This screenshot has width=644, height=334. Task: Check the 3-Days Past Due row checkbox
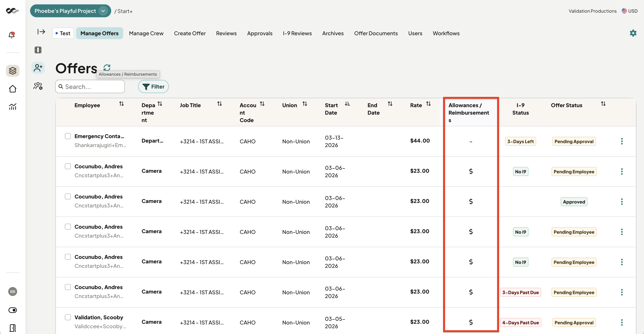68,287
